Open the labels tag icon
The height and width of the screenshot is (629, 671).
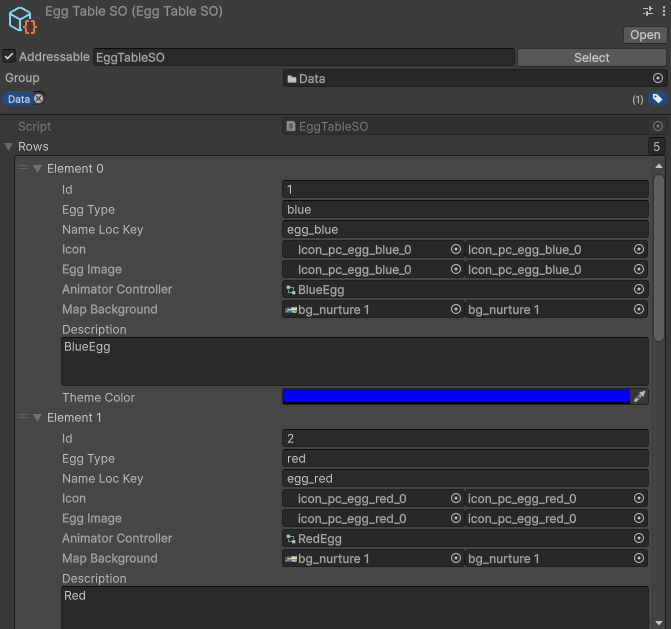[x=657, y=99]
